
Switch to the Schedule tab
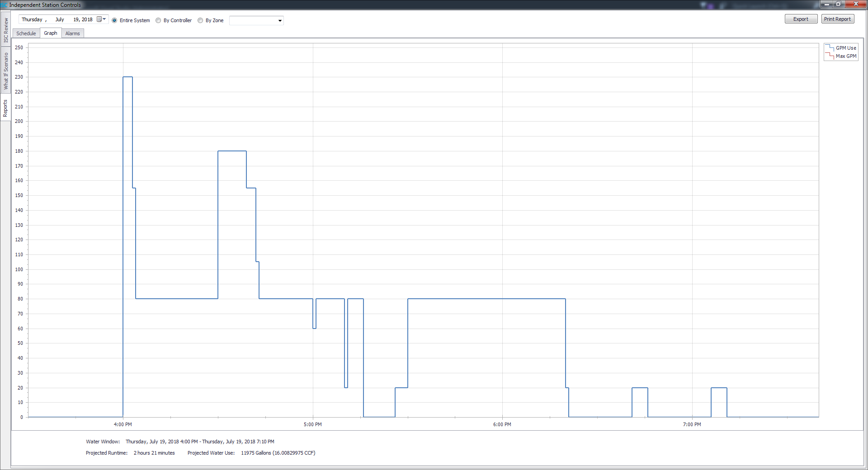pyautogui.click(x=26, y=33)
